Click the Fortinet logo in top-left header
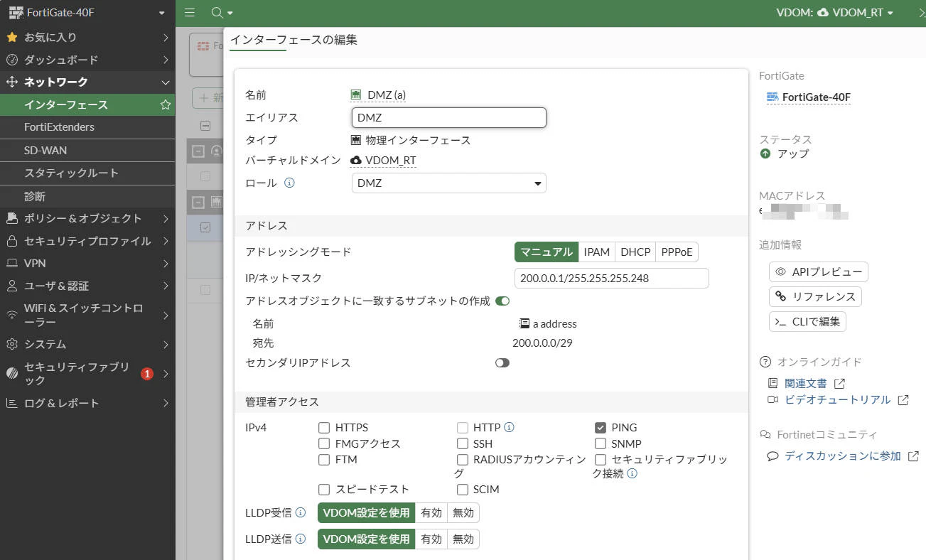 (x=16, y=13)
